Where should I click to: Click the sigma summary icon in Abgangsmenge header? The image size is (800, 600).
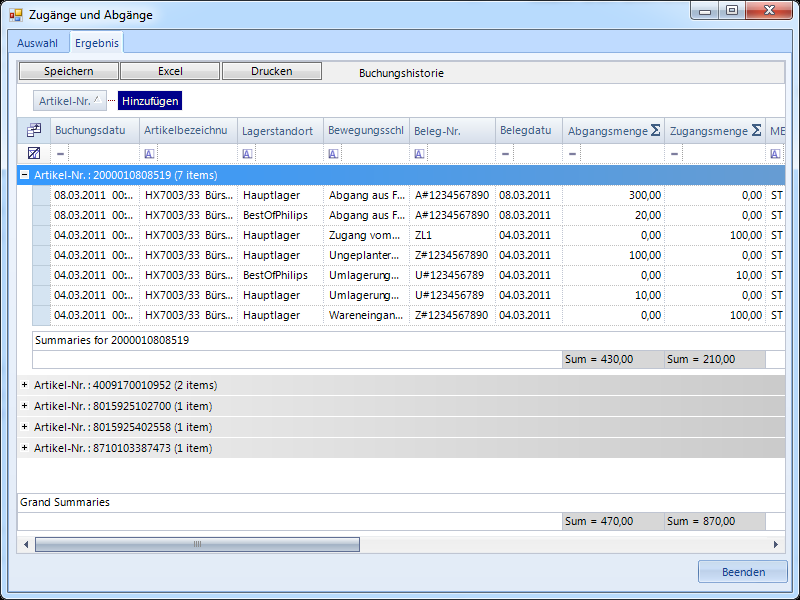pyautogui.click(x=656, y=130)
